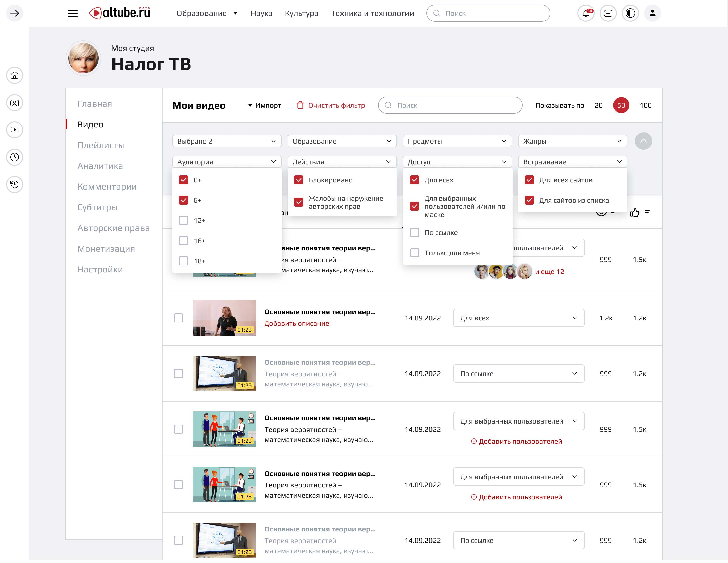Switch to the Плейлисты sidebar section
Screen dimensions: 728x563
coord(100,145)
